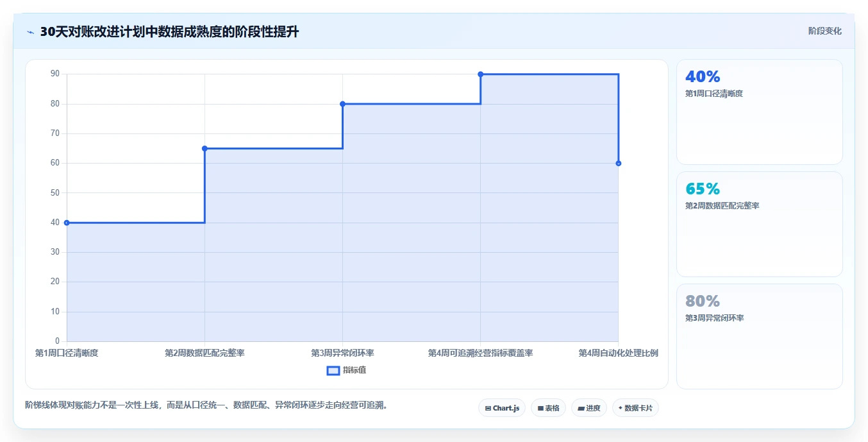Click the Chart.js tag icon
868x442 pixels.
click(x=488, y=408)
